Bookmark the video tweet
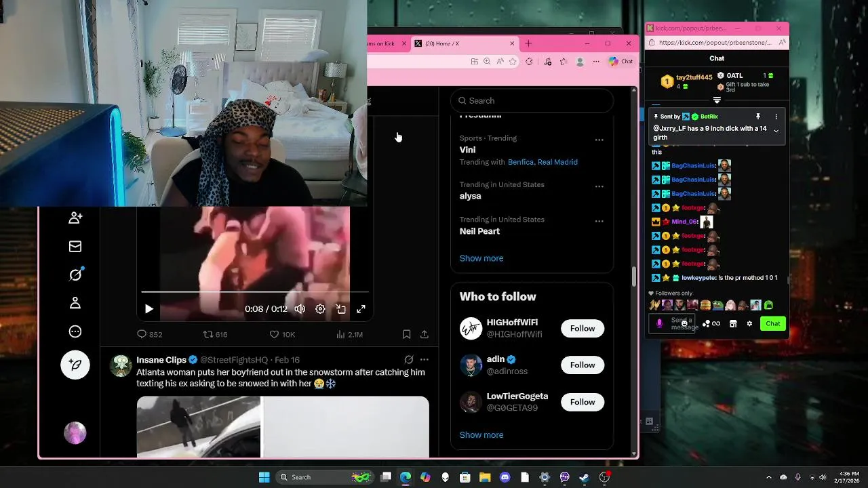The height and width of the screenshot is (488, 868). pyautogui.click(x=406, y=334)
